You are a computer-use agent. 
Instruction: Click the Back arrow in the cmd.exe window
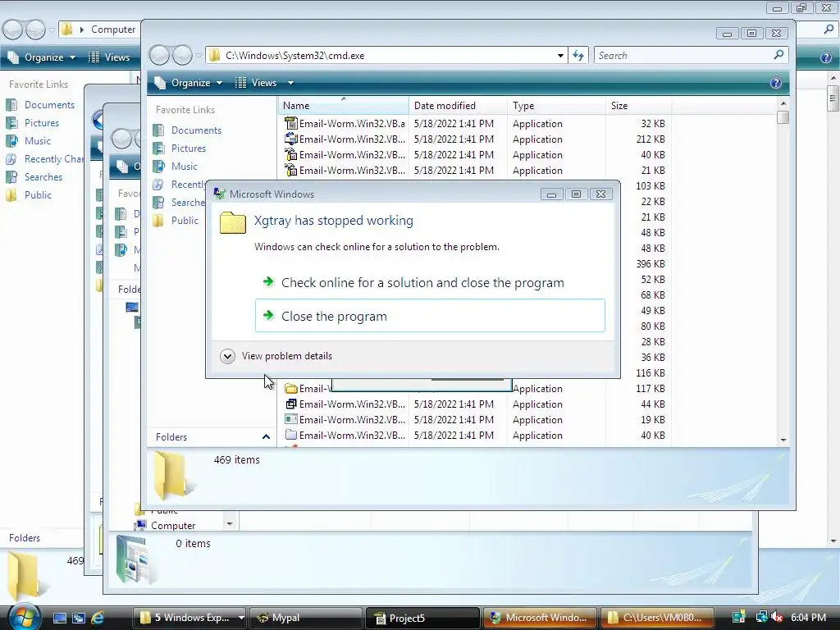tap(160, 55)
